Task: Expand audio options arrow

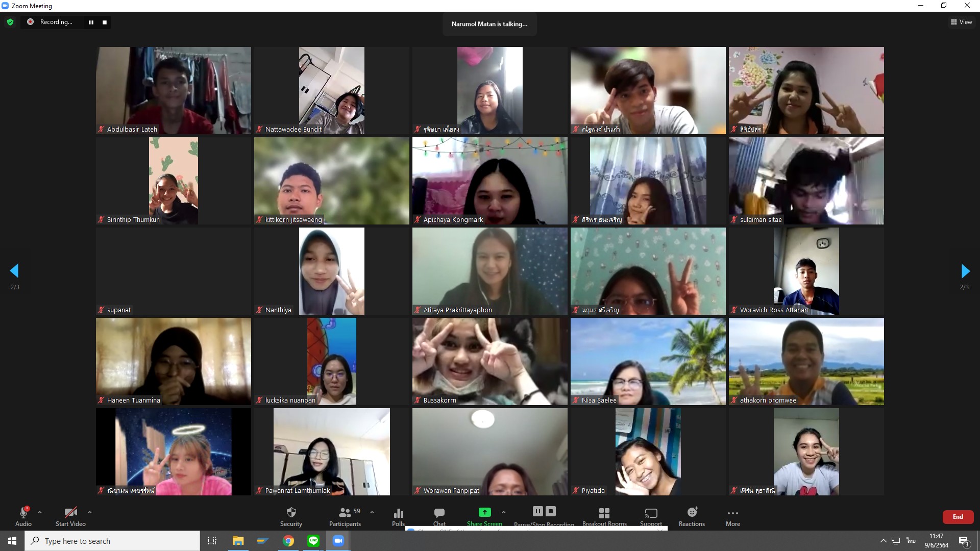Action: (x=40, y=512)
